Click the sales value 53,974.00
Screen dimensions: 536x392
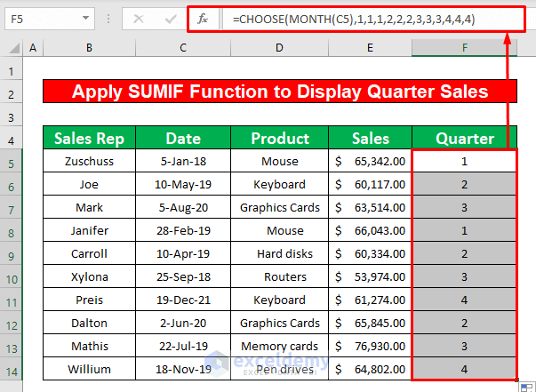point(370,276)
